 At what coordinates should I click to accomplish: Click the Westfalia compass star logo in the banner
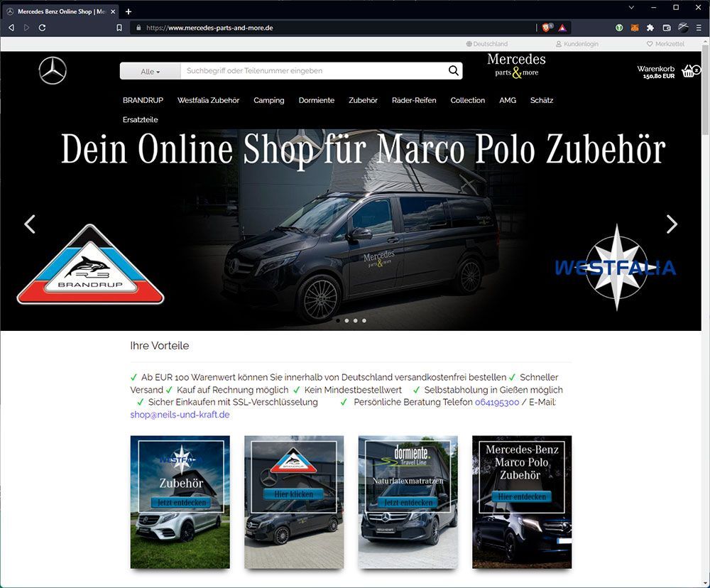[616, 267]
